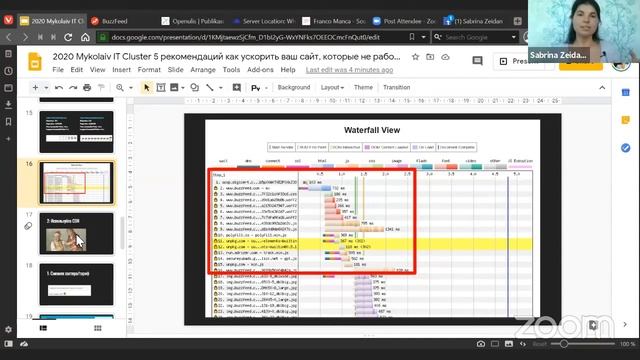The width and height of the screenshot is (640, 360).
Task: Click the docs.google.com address bar URL
Action: pyautogui.click(x=245, y=37)
